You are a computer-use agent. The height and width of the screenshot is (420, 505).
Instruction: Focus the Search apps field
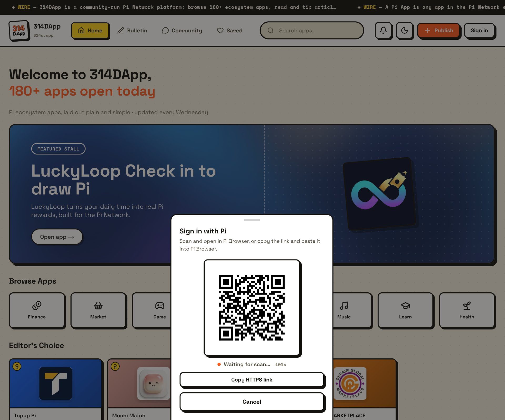click(312, 31)
